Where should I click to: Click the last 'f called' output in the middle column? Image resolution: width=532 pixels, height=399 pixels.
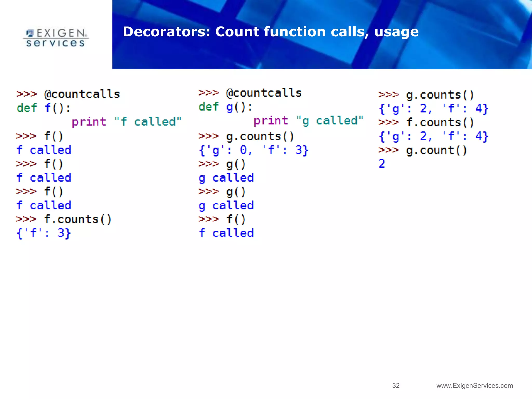pyautogui.click(x=226, y=233)
